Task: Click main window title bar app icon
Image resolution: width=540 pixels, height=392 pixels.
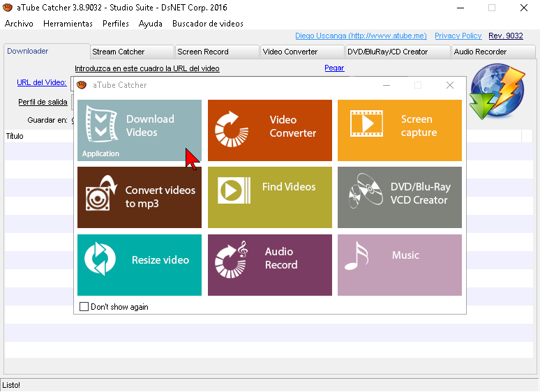Action: pos(8,7)
